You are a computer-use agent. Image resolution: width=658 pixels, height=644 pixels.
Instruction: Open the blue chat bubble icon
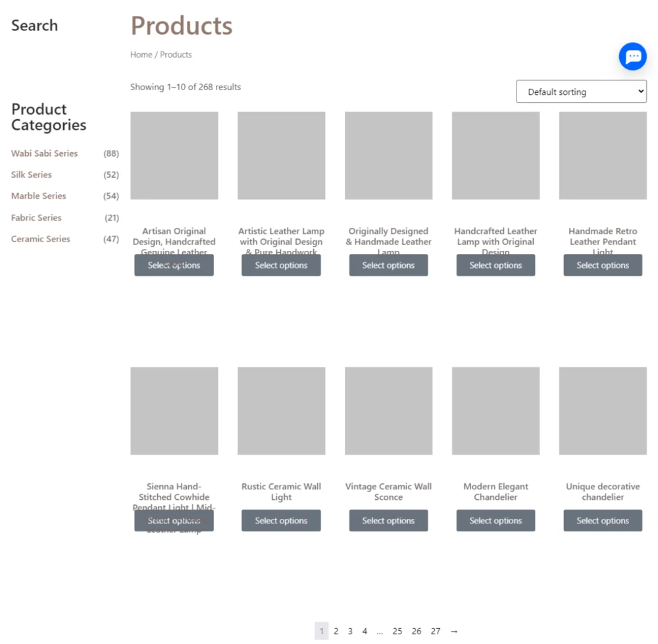coord(632,56)
